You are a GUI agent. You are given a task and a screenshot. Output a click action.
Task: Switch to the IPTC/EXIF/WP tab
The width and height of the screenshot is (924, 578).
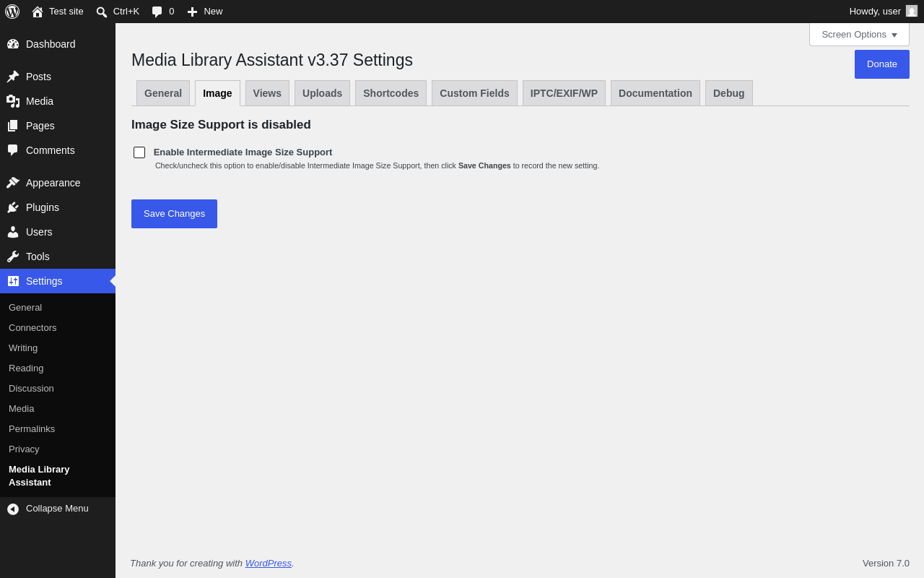tap(564, 93)
